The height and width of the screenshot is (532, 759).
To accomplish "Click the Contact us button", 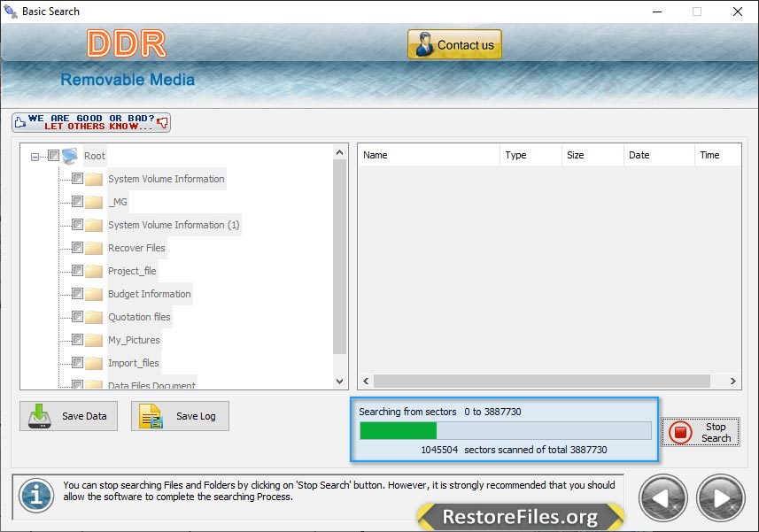I will click(454, 44).
